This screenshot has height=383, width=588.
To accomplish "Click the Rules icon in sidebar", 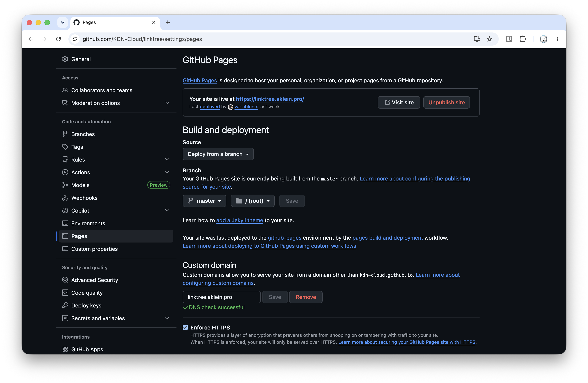I will pyautogui.click(x=65, y=160).
